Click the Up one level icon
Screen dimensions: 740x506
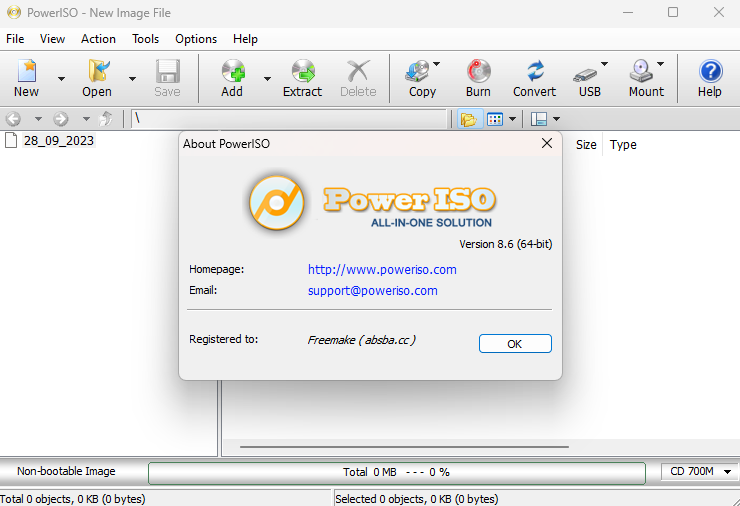106,119
